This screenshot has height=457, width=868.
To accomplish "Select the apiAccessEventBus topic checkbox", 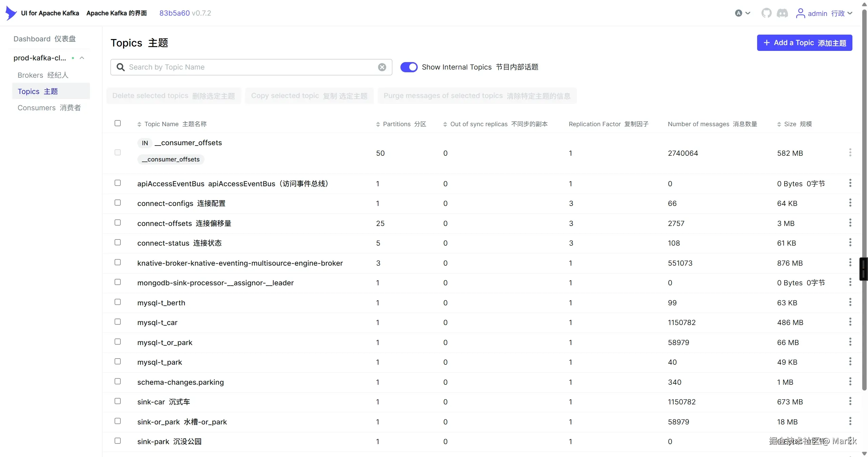I will tap(118, 183).
